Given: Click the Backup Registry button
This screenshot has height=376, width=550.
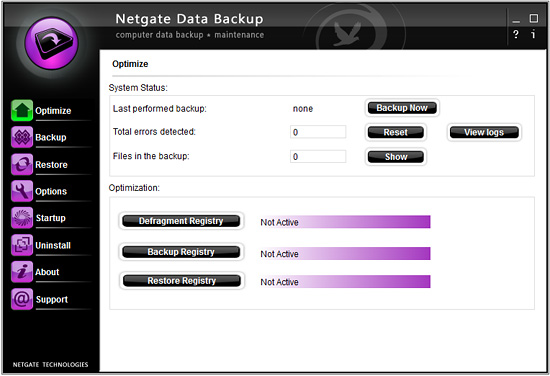Looking at the screenshot, I should tap(181, 252).
